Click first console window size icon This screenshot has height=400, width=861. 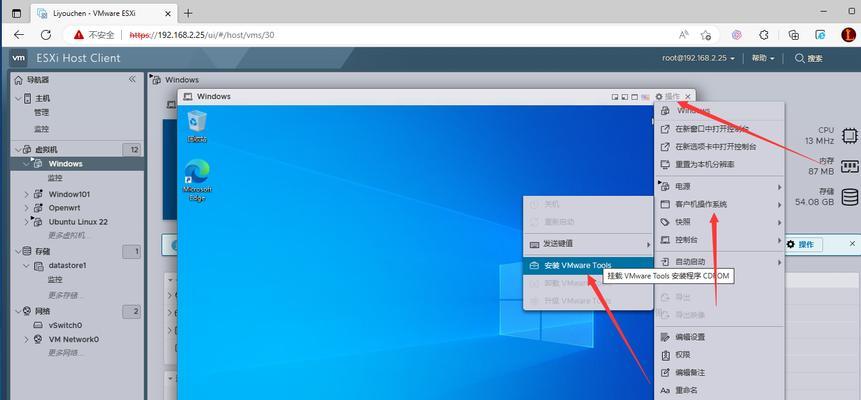point(615,97)
